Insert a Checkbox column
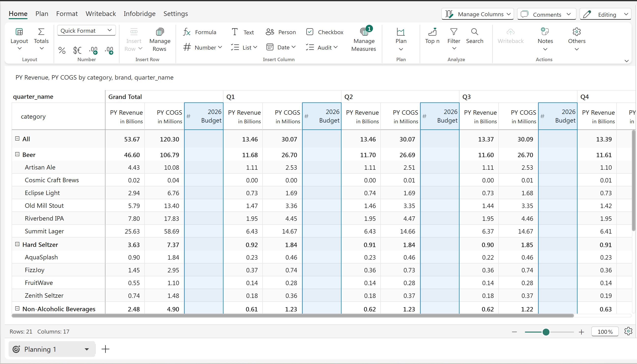 click(325, 32)
